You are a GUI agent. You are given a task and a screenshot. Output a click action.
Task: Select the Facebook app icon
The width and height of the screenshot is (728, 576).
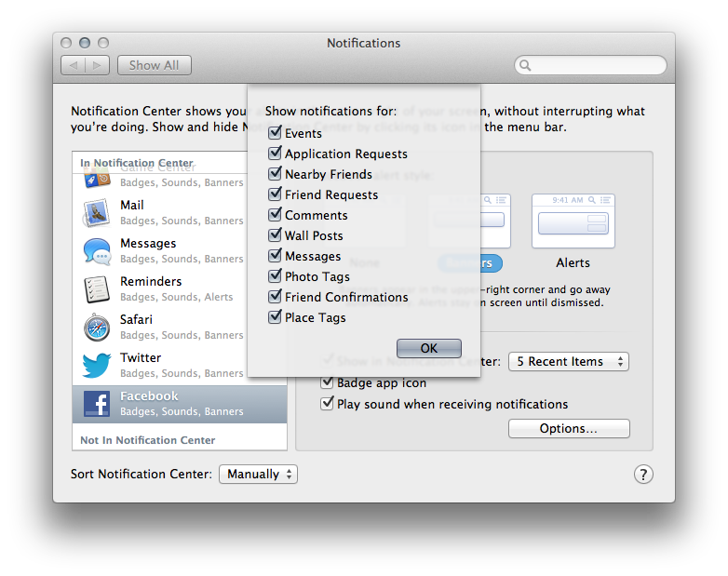(x=97, y=404)
